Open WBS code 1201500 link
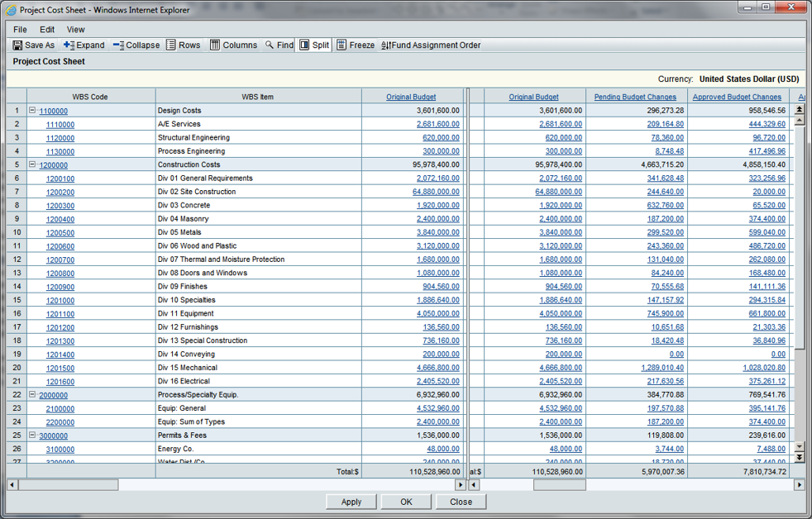Image resolution: width=812 pixels, height=519 pixels. 60,369
